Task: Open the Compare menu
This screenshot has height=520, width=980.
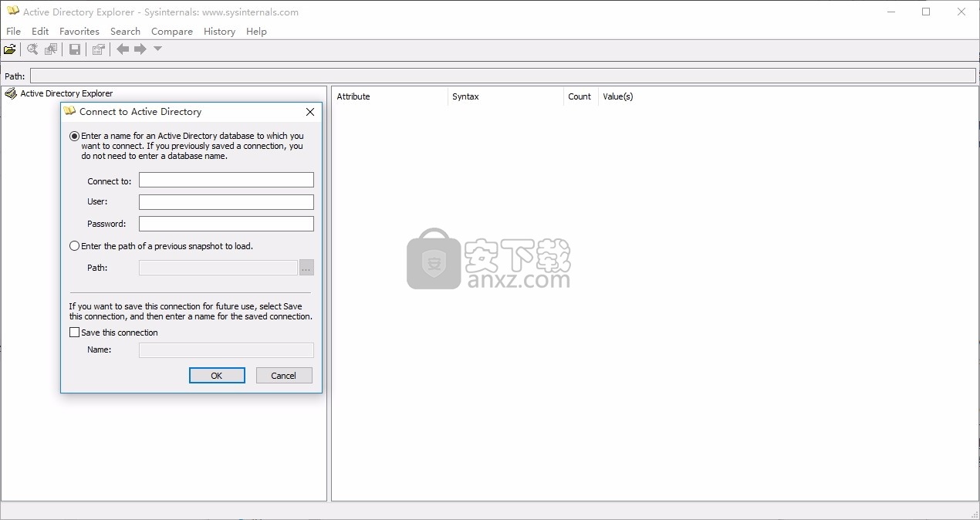Action: (x=172, y=32)
